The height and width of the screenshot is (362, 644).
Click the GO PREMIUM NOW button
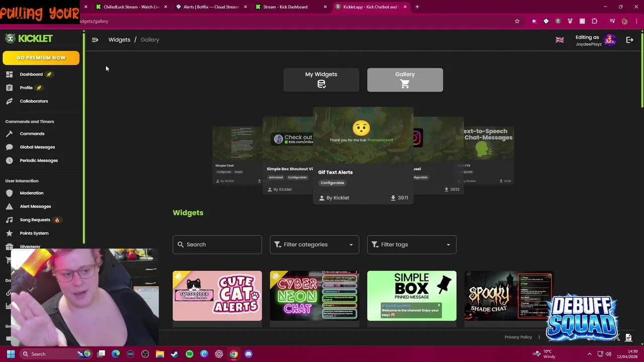[41, 58]
